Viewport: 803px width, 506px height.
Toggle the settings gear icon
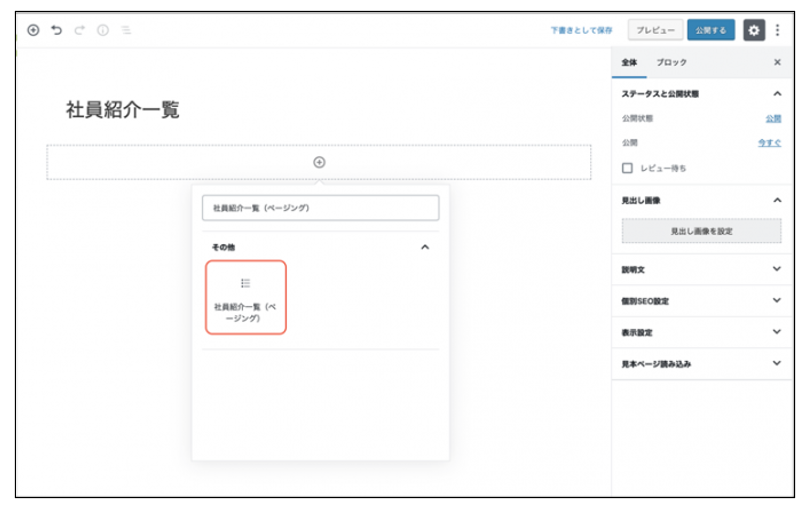click(754, 31)
